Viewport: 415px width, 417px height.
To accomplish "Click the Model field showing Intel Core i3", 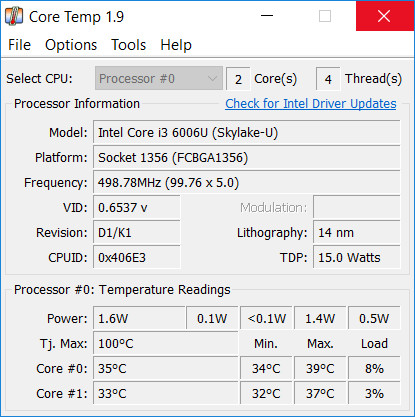I will pos(247,133).
